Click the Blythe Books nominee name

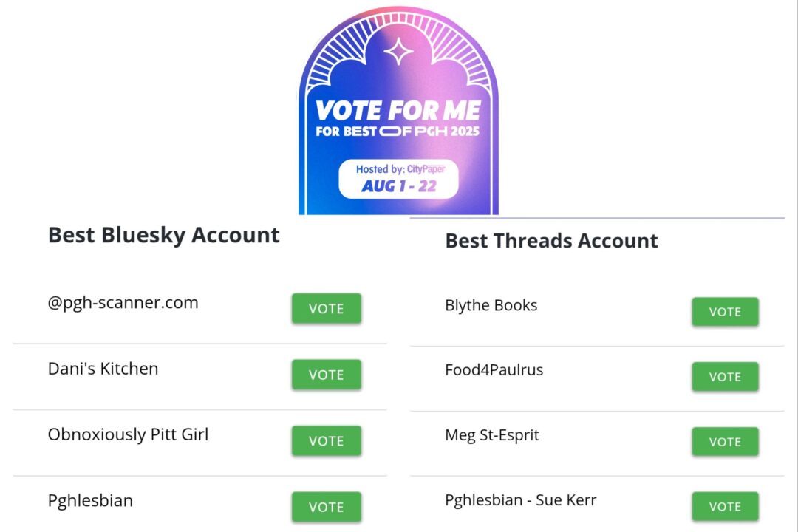pyautogui.click(x=491, y=305)
